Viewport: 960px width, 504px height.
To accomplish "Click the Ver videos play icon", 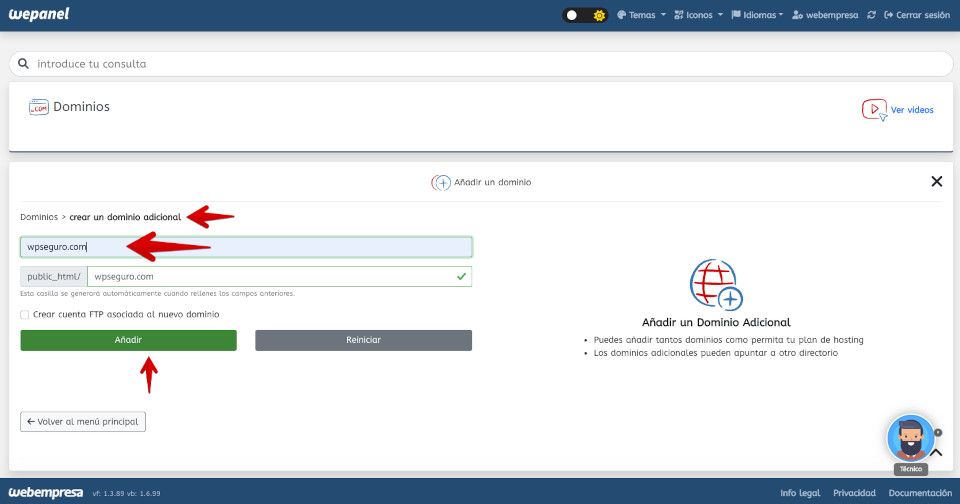I will coord(874,110).
